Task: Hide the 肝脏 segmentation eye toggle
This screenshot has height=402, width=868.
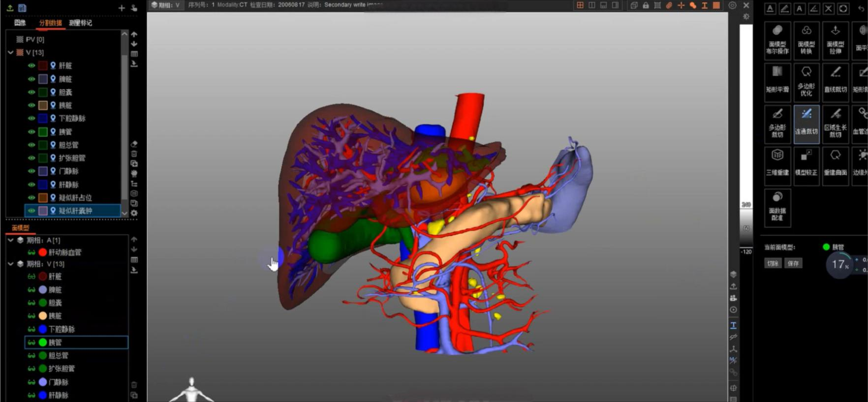Action: point(31,65)
